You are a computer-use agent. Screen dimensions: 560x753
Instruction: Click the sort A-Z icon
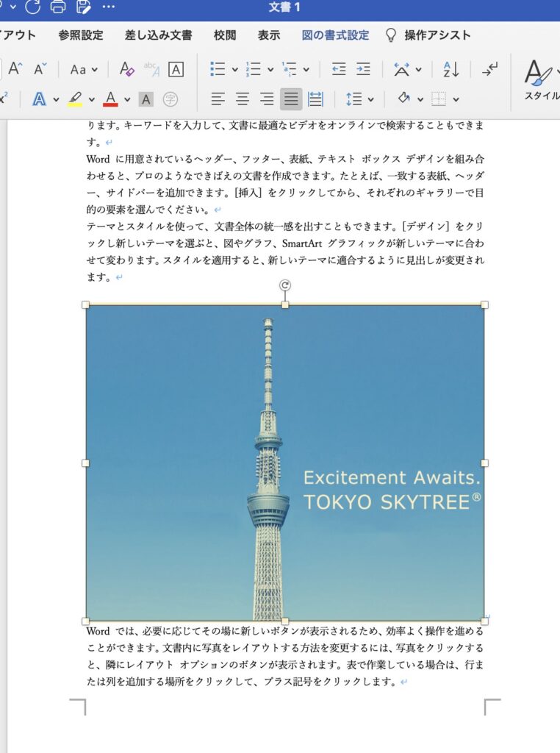(x=451, y=69)
